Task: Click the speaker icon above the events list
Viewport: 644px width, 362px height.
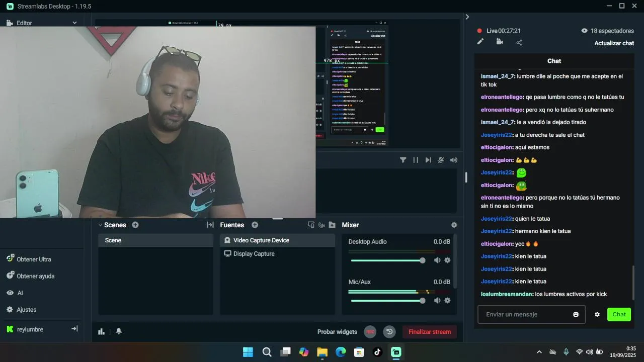Action: [x=454, y=160]
